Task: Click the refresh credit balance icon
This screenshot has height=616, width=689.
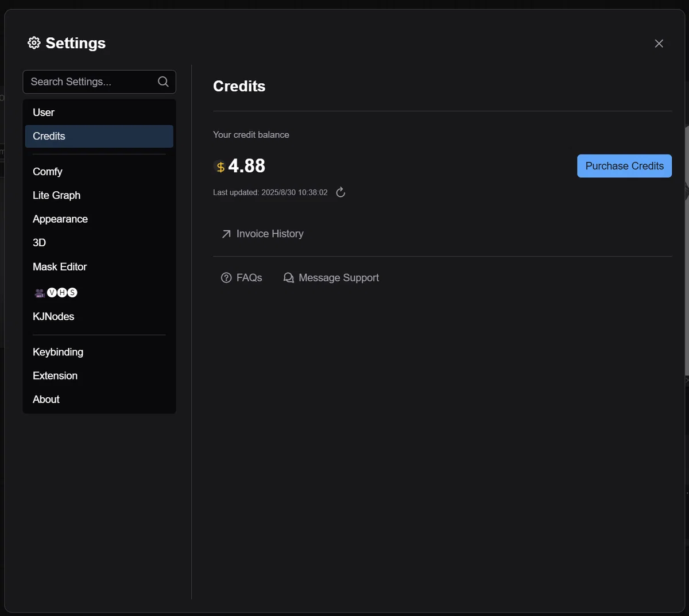Action: pyautogui.click(x=340, y=192)
